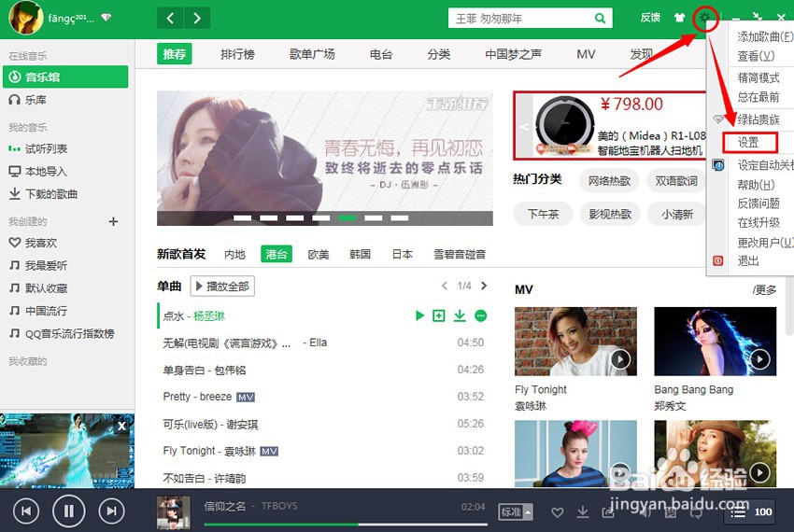This screenshot has width=794, height=532.
Task: Click 播放全部 button
Action: click(222, 286)
